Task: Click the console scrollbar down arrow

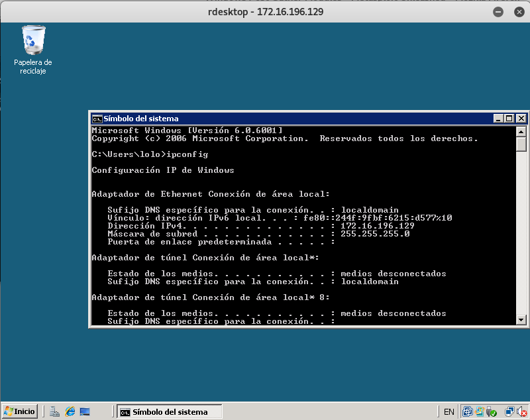Action: click(521, 319)
